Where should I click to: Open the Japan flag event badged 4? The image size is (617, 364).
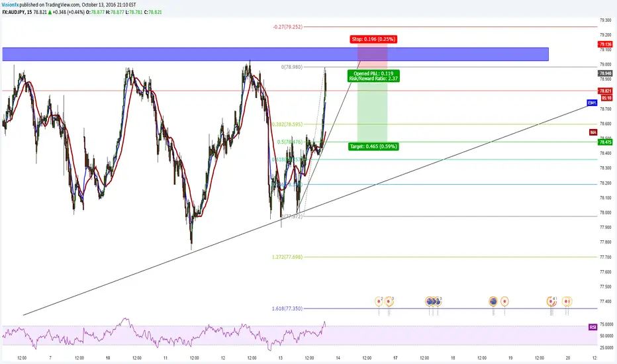[551, 302]
